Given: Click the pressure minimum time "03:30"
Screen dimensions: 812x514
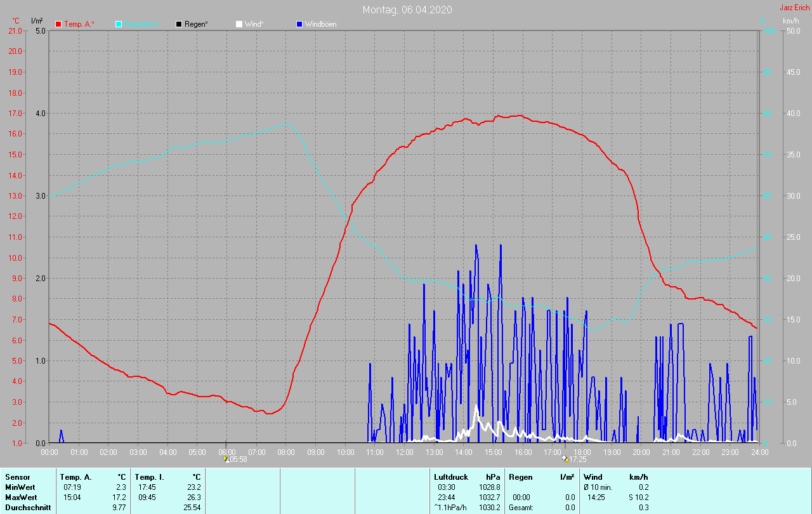Looking at the screenshot, I should (447, 487).
